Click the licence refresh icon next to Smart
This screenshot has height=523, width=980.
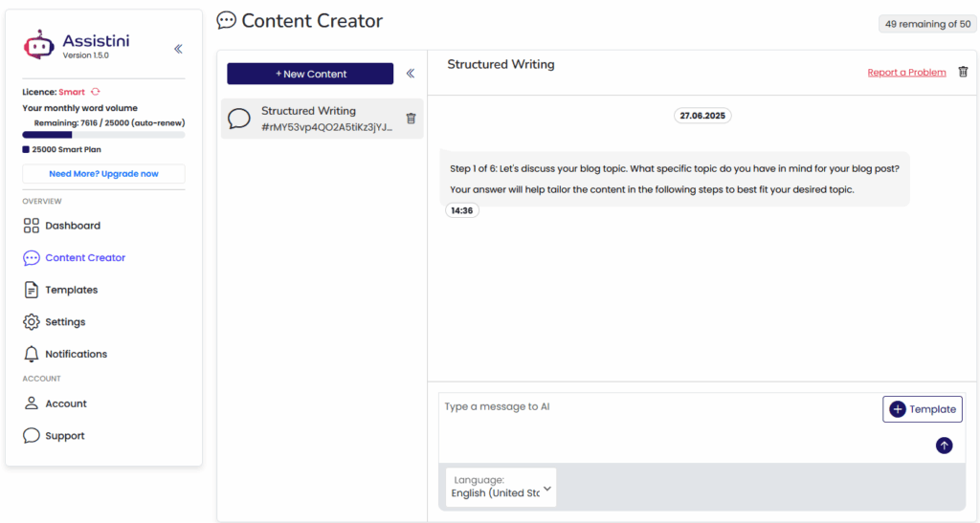pyautogui.click(x=95, y=92)
